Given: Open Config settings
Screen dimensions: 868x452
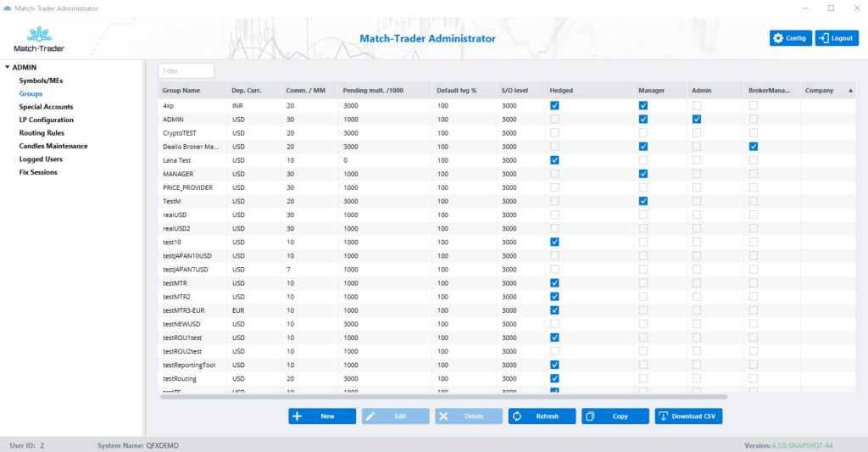Looking at the screenshot, I should pos(791,38).
